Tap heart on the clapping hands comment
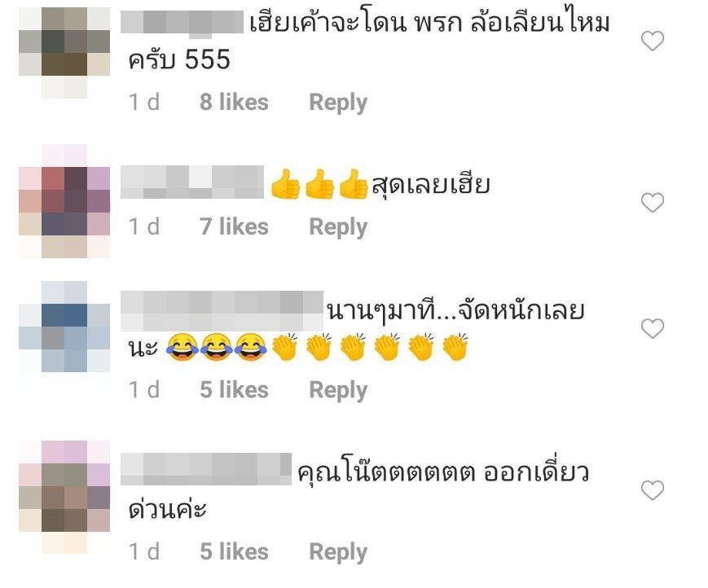Image resolution: width=708 pixels, height=588 pixels. 653,328
